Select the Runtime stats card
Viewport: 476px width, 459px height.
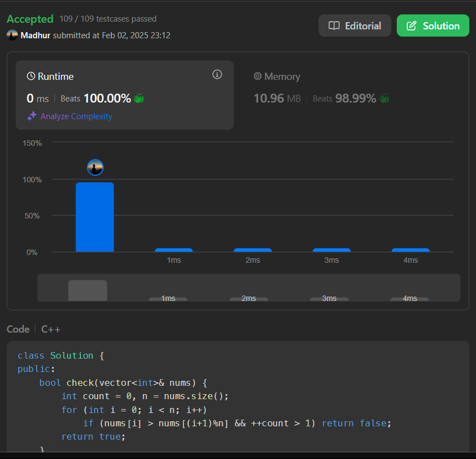(125, 95)
